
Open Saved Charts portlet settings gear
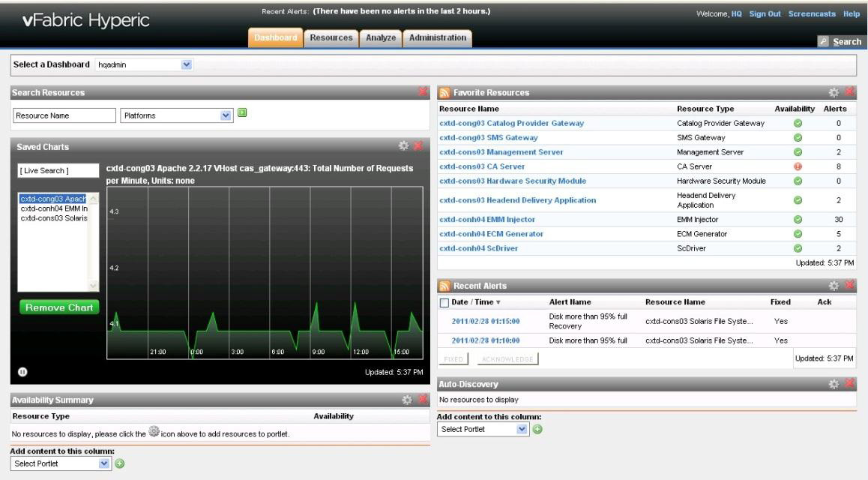click(404, 145)
